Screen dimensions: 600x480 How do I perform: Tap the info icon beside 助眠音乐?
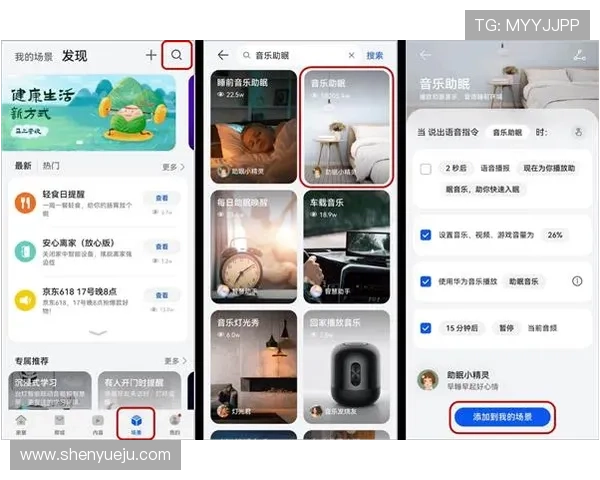coord(577,281)
